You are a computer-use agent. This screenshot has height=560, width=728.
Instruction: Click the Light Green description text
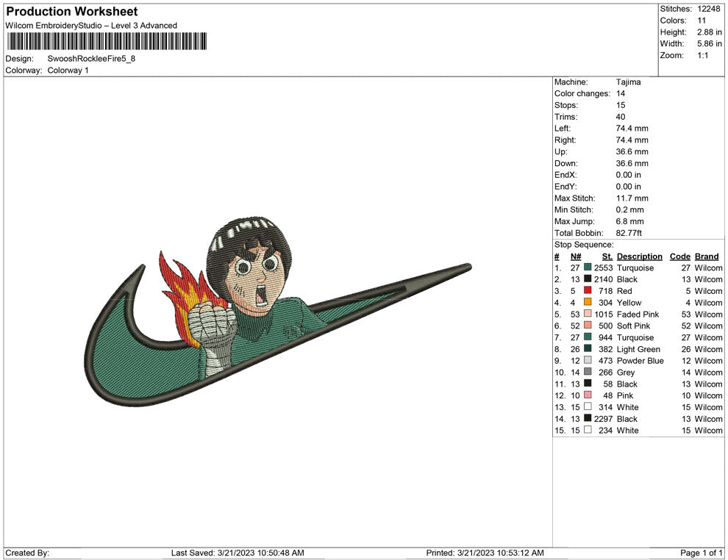click(638, 349)
